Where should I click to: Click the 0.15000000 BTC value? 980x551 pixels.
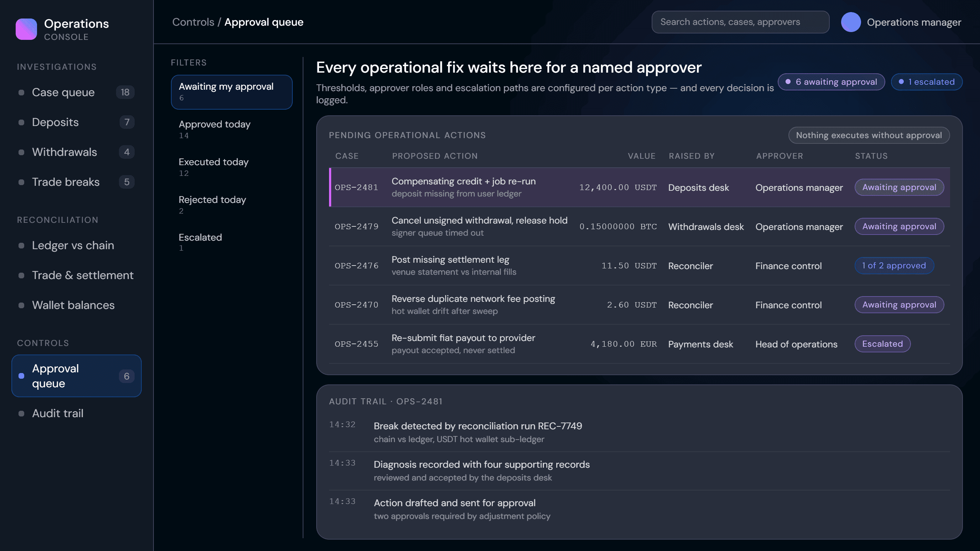tap(618, 227)
